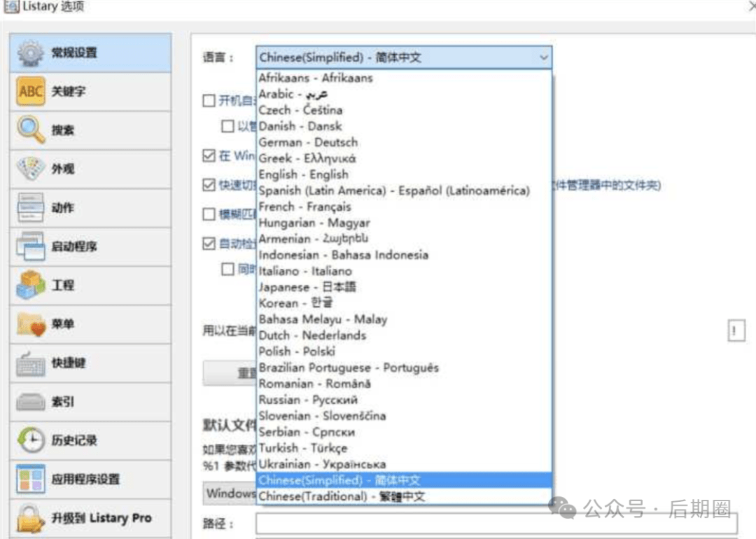756x539 pixels.
Task: Uncheck the 快速切换 checkbox
Action: 209,185
